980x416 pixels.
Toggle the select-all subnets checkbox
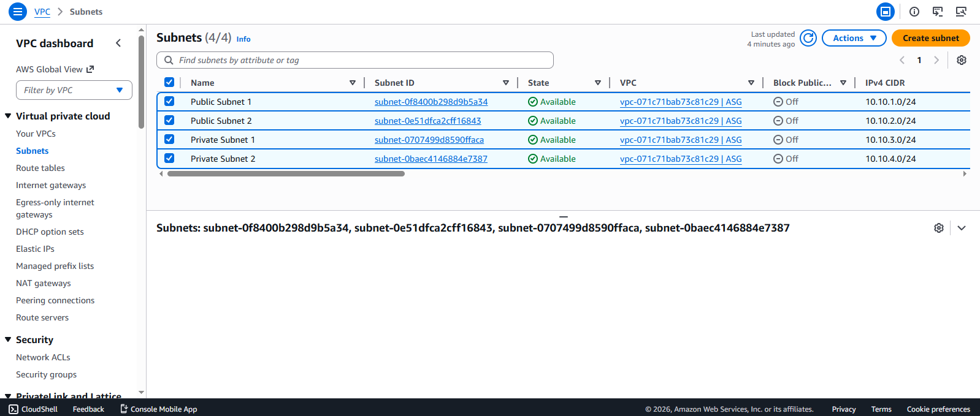coord(169,82)
